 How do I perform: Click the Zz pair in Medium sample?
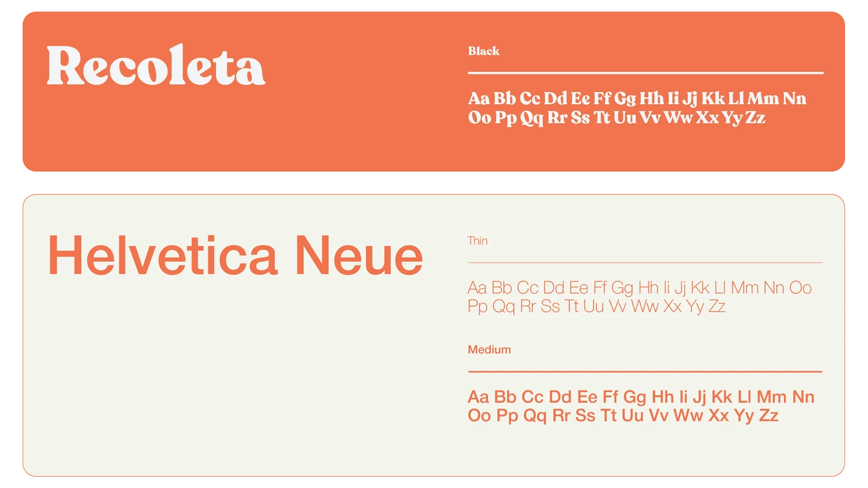[x=769, y=416]
